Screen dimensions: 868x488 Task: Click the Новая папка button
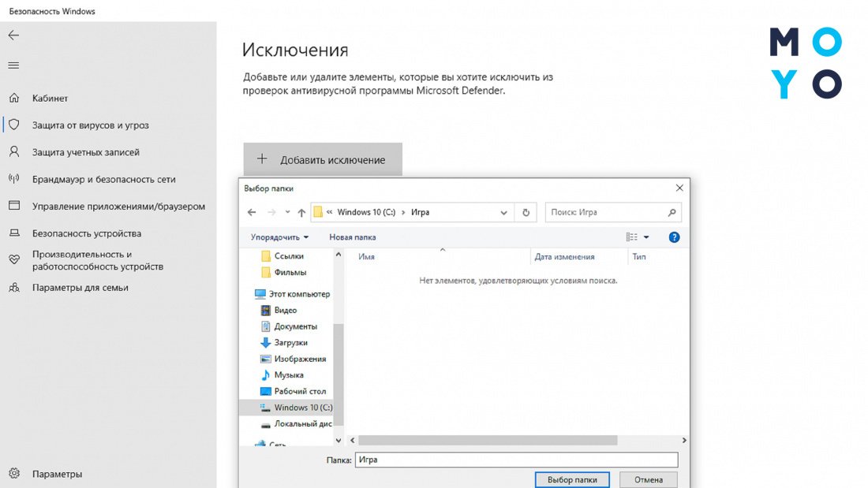[353, 237]
